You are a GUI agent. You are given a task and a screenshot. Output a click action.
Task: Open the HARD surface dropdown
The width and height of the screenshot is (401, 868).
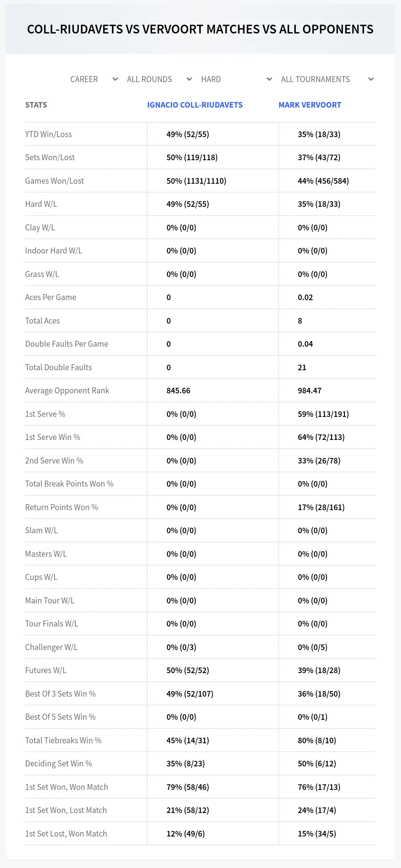(x=236, y=79)
